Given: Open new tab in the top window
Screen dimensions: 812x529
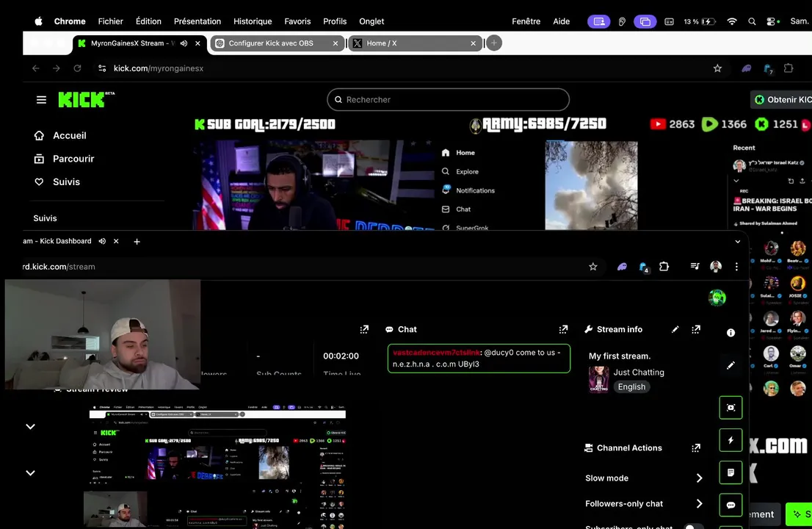Looking at the screenshot, I should pyautogui.click(x=494, y=43).
